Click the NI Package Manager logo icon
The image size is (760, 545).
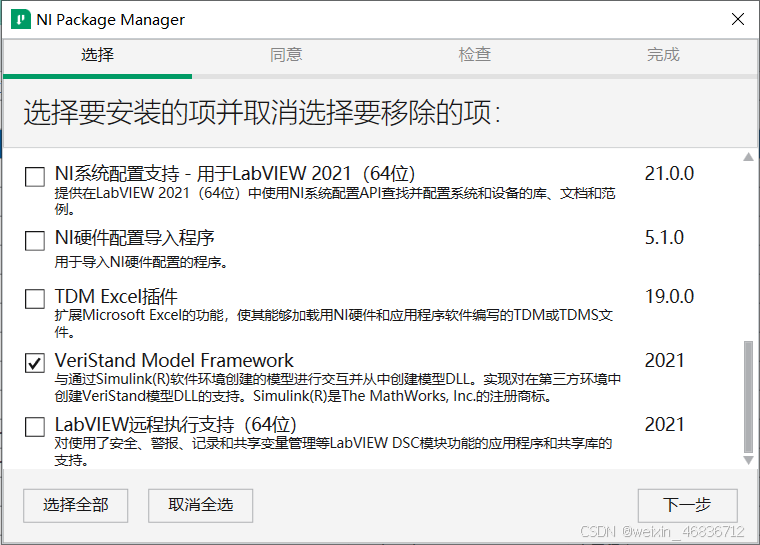(x=20, y=19)
